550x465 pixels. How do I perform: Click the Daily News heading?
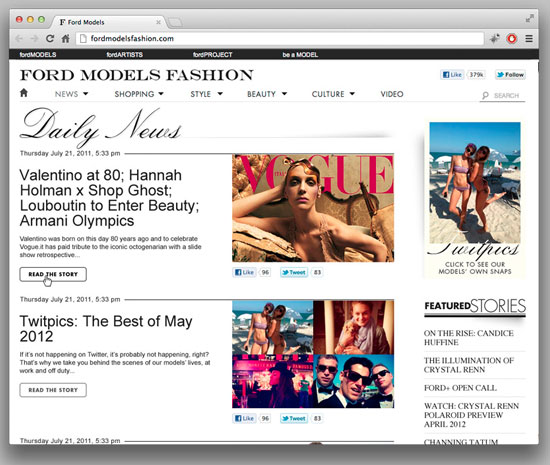coord(101,128)
